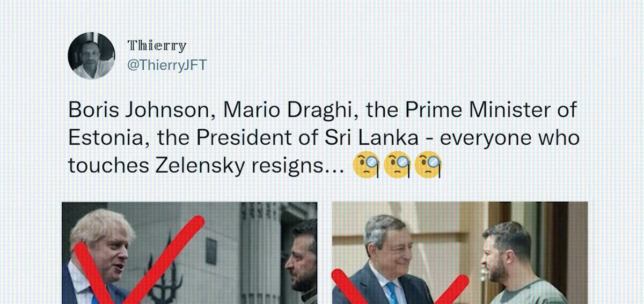Image resolution: width=644 pixels, height=304 pixels.
Task: Click the first monocle face emoji
Action: (x=366, y=166)
